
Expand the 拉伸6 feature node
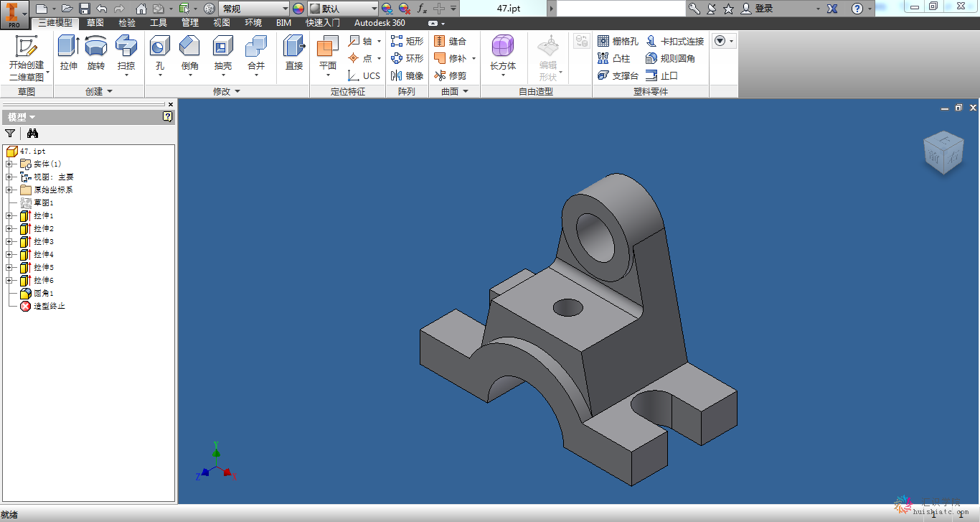9,280
